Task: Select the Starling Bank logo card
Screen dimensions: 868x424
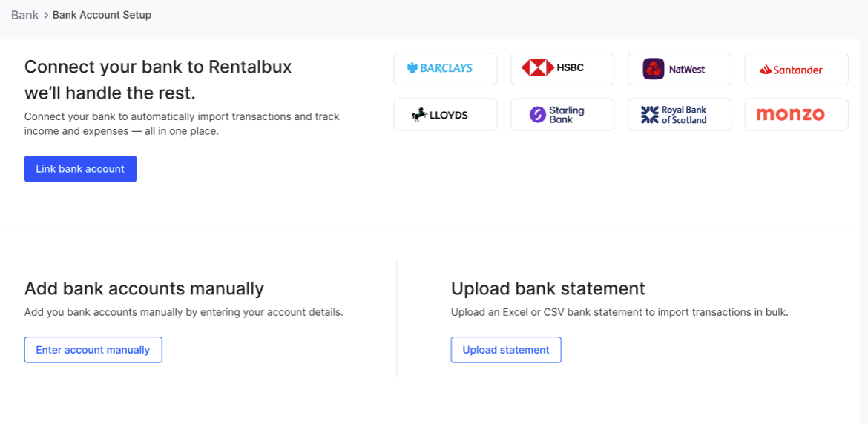Action: point(562,115)
